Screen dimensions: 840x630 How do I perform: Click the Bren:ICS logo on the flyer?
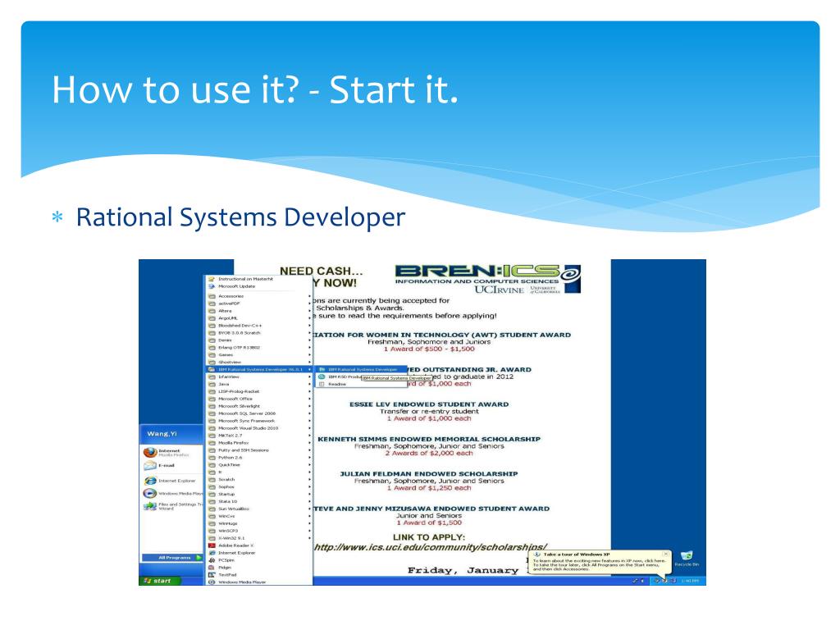[x=487, y=279]
